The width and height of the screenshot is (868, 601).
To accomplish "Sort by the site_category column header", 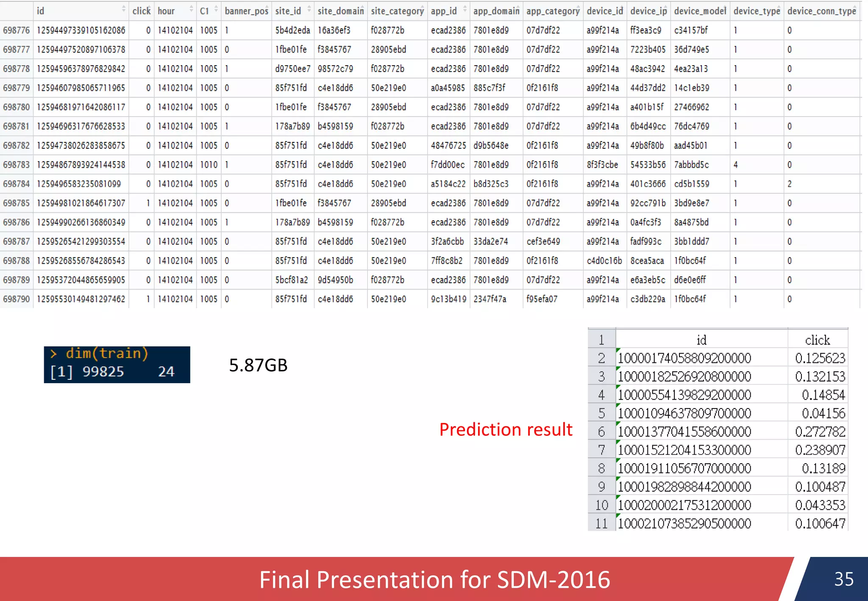I will (x=397, y=11).
